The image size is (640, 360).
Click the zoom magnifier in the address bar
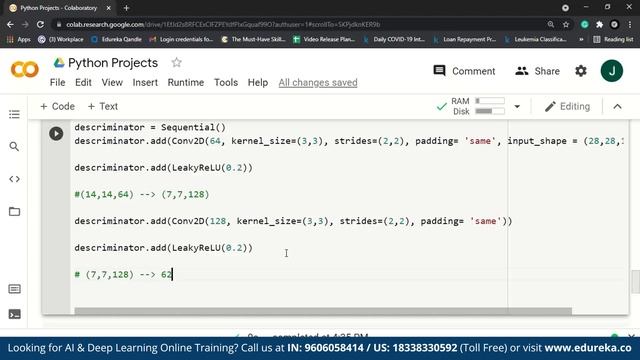coord(551,24)
